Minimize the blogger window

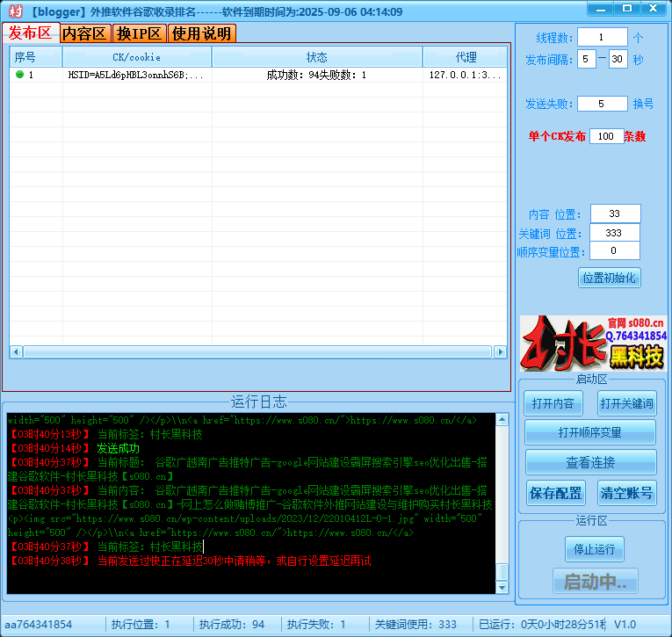click(x=601, y=9)
